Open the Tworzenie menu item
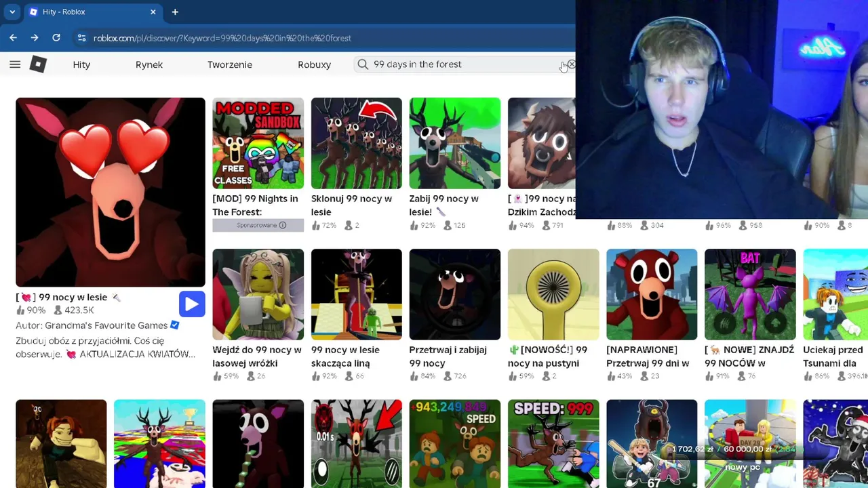This screenshot has height=488, width=868. 230,64
